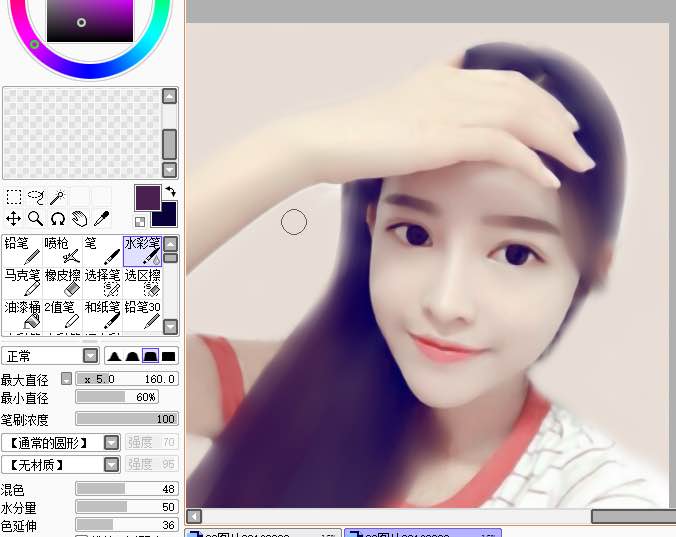Toggle the transparent color checker icon

pyautogui.click(x=140, y=221)
